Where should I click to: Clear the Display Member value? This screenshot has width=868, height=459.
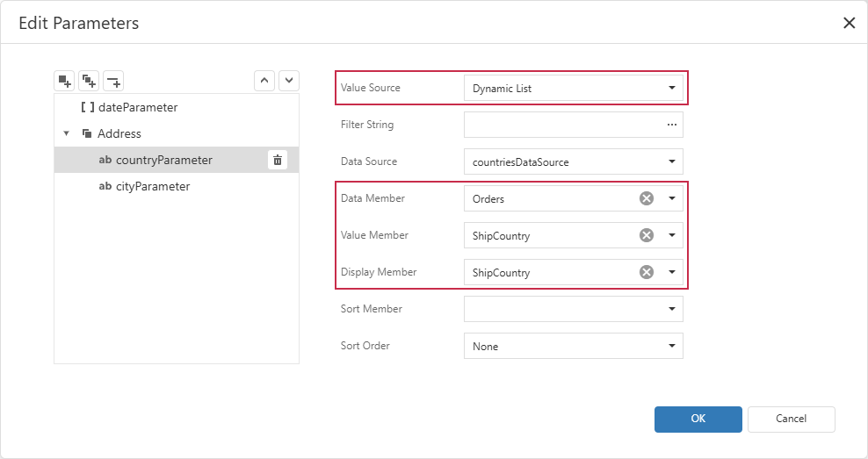[x=647, y=272]
